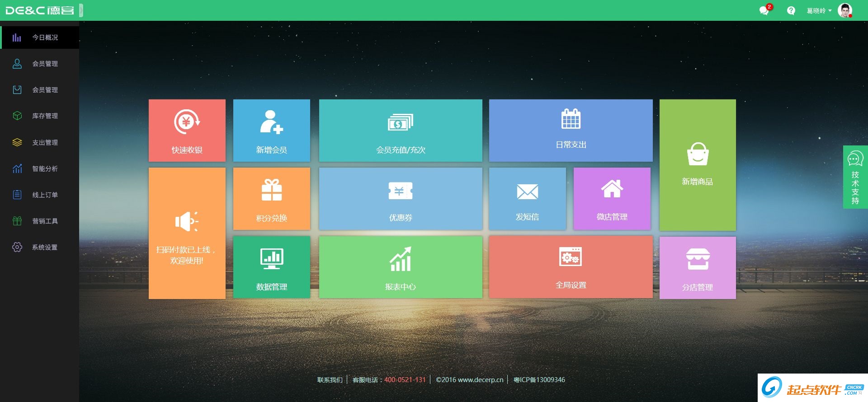Open the 技术支持 chat side button
868x402 pixels.
coord(855,177)
